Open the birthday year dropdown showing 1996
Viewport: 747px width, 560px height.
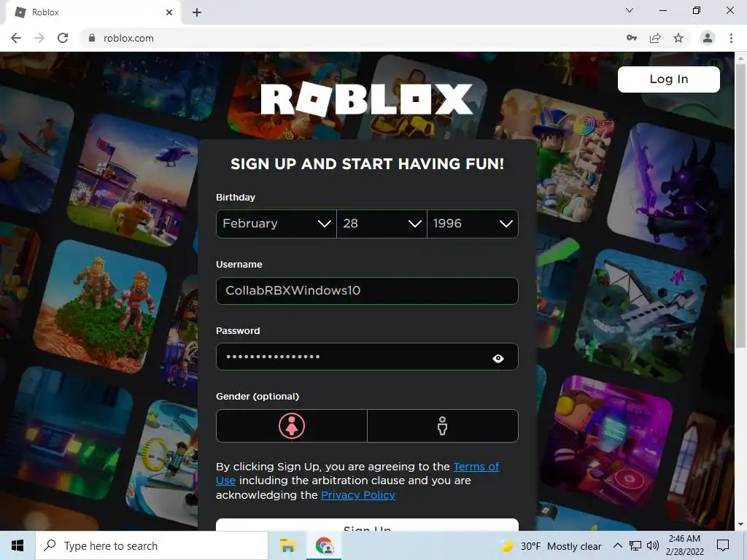473,223
